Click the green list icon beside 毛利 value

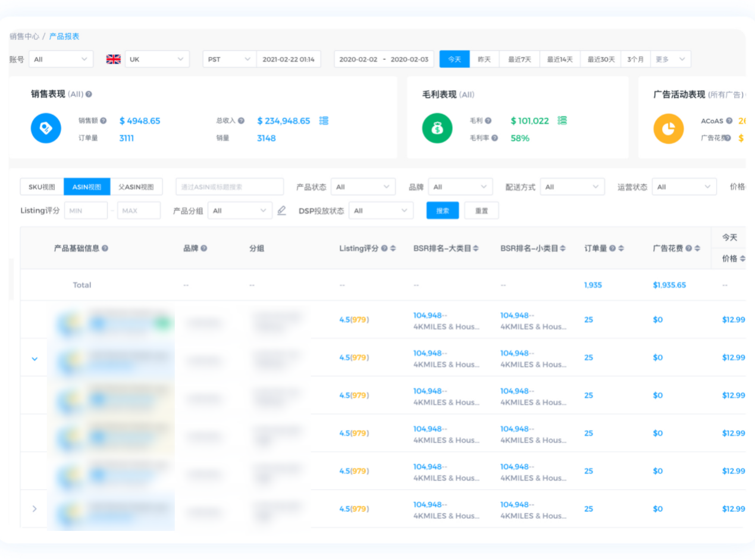point(562,121)
